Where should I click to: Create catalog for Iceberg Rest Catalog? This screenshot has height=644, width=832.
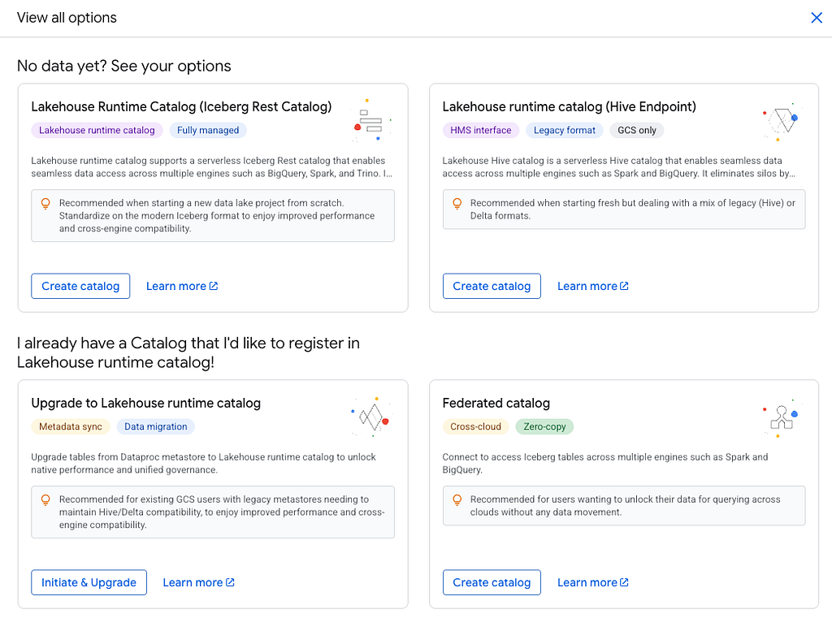(x=80, y=286)
